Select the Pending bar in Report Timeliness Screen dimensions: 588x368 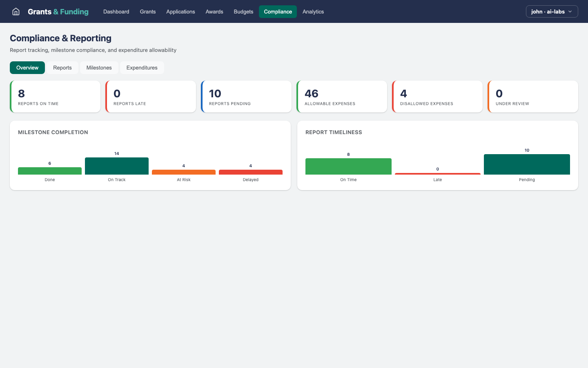click(x=526, y=164)
